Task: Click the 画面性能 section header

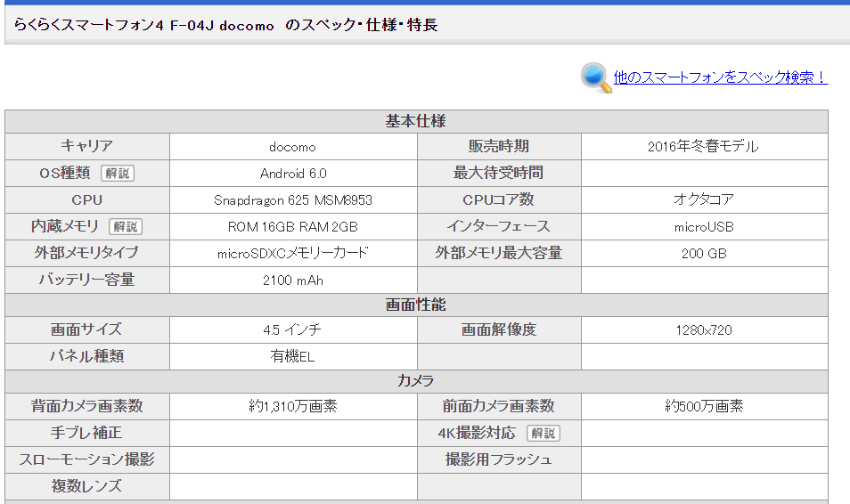Action: pyautogui.click(x=416, y=305)
